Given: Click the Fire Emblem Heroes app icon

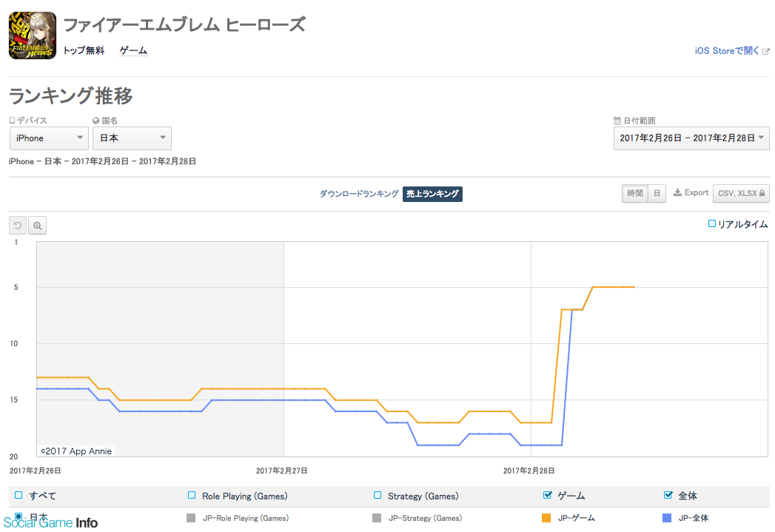Looking at the screenshot, I should 33,36.
